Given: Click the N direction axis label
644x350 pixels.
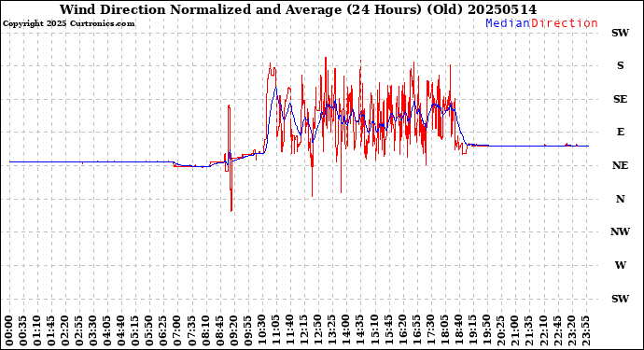Looking at the screenshot, I should pyautogui.click(x=620, y=199).
